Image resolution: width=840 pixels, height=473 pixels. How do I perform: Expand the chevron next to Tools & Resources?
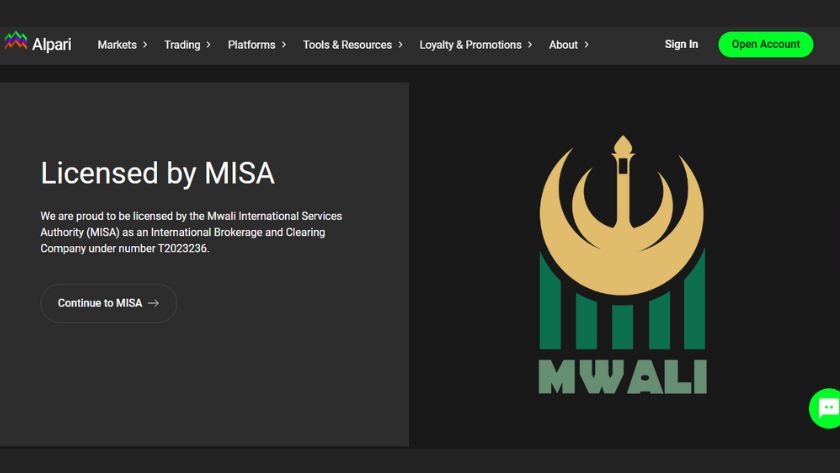400,44
